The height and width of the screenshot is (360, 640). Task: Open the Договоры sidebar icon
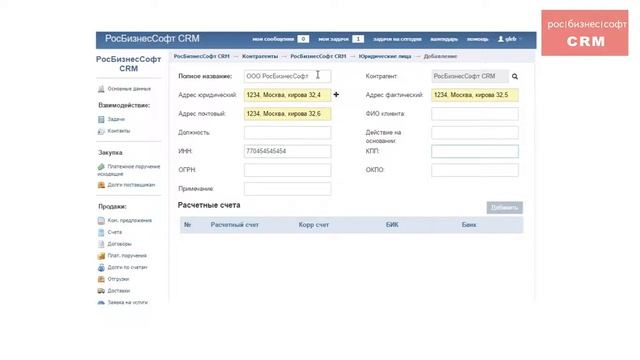click(x=101, y=244)
